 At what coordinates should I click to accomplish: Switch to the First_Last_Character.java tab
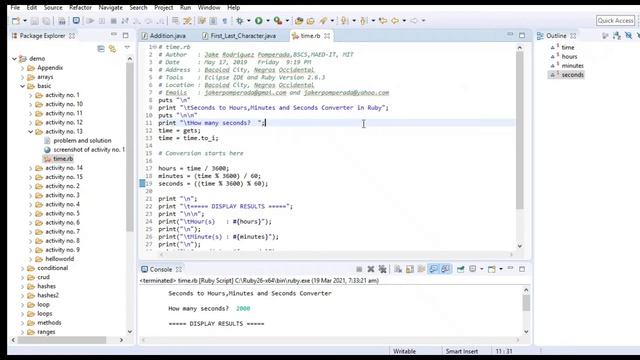tap(239, 36)
